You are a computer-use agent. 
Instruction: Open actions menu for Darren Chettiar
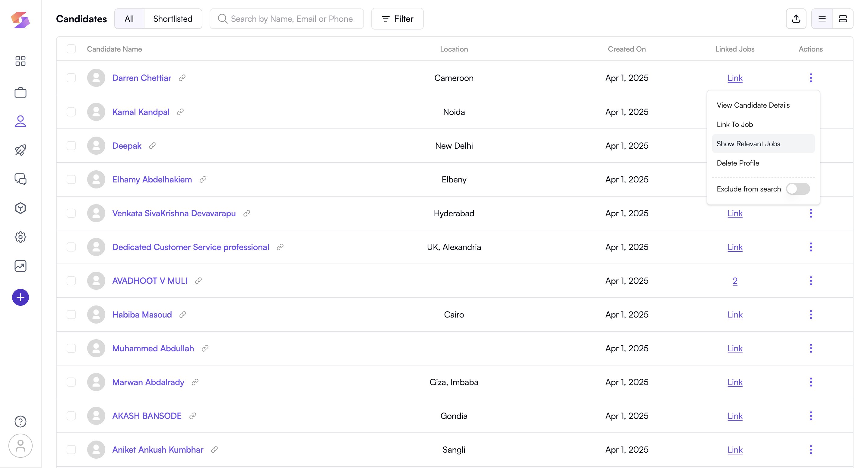811,78
